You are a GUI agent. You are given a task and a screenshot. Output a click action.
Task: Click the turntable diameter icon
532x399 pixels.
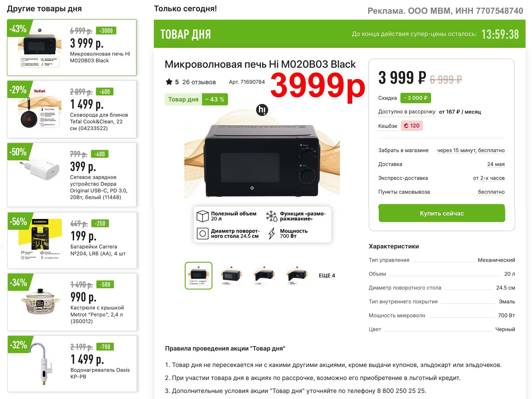click(x=202, y=233)
